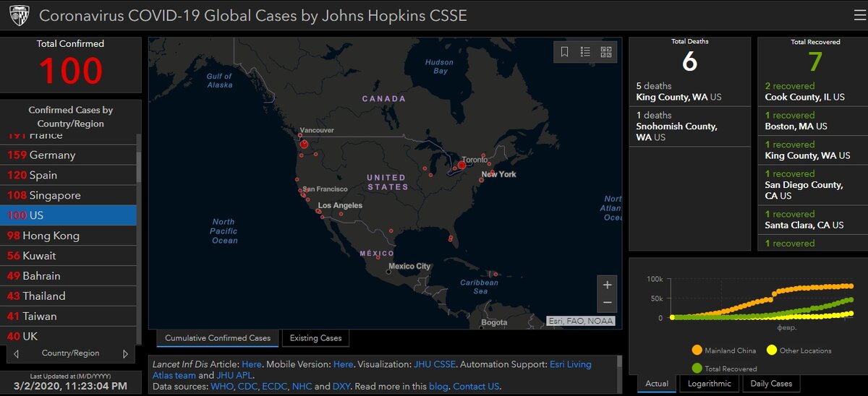Screen dimensions: 868x396
Task: Open the WHO data source link
Action: pos(222,387)
